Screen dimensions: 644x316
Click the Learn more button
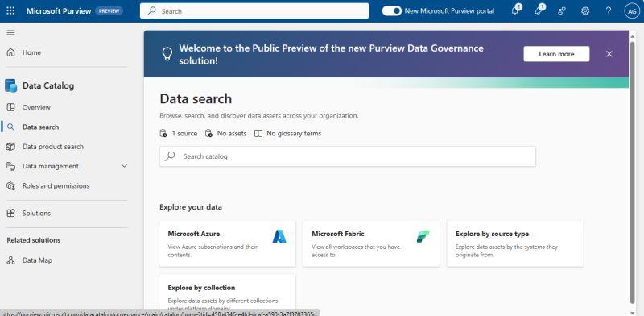click(556, 54)
